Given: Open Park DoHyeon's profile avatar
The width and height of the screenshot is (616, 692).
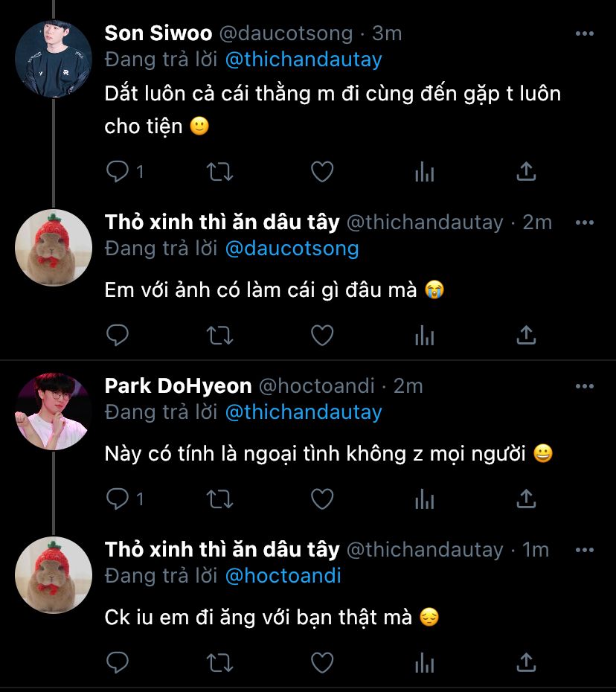Looking at the screenshot, I should pos(54,411).
